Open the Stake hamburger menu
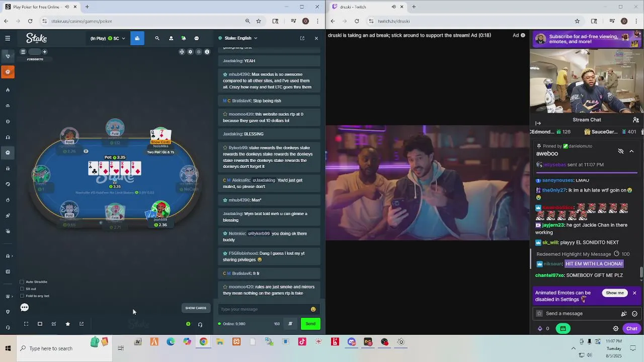Image resolution: width=644 pixels, height=362 pixels. 8,38
